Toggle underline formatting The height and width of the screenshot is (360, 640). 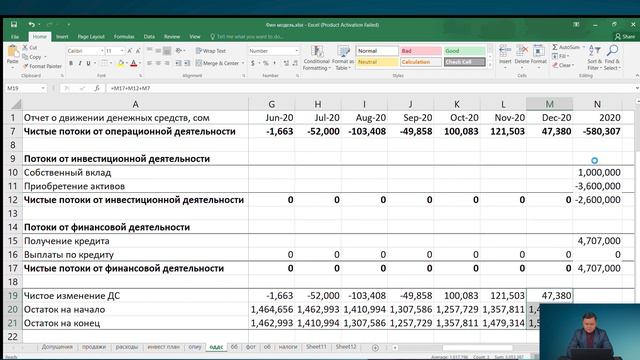(x=88, y=63)
